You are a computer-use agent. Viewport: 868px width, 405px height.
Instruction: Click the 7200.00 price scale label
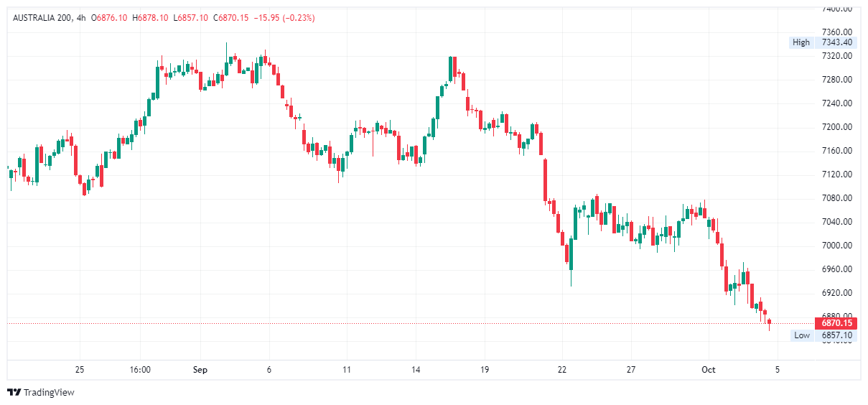point(837,127)
